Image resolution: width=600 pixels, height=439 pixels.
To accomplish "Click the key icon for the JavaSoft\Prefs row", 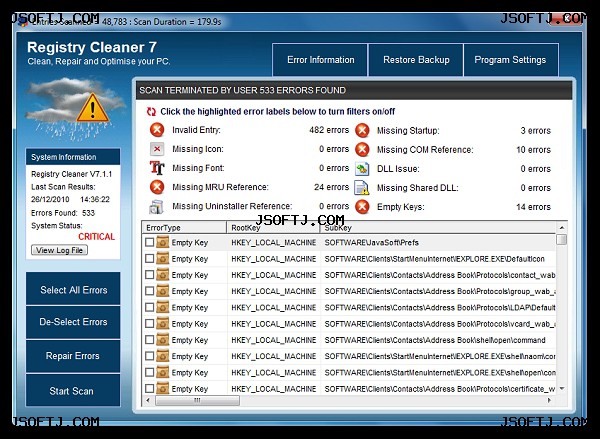I will tap(163, 242).
